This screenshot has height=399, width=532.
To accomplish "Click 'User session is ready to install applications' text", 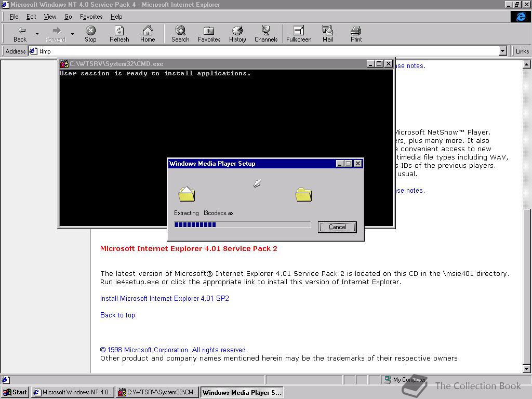I will 155,73.
